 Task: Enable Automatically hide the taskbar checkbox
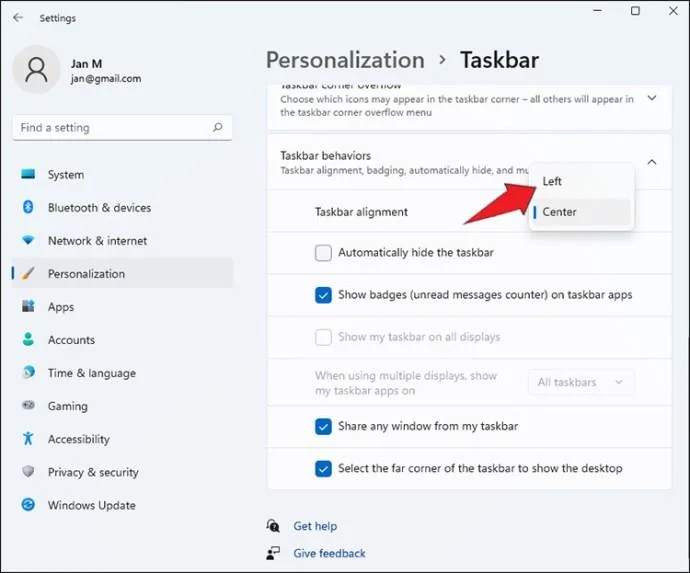323,253
